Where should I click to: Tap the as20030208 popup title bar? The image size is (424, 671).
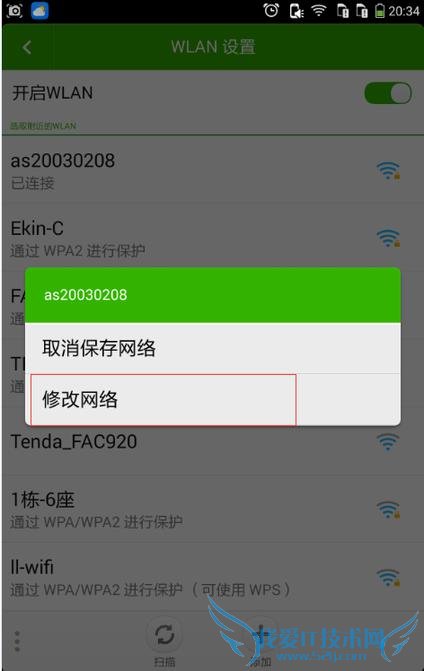(213, 295)
